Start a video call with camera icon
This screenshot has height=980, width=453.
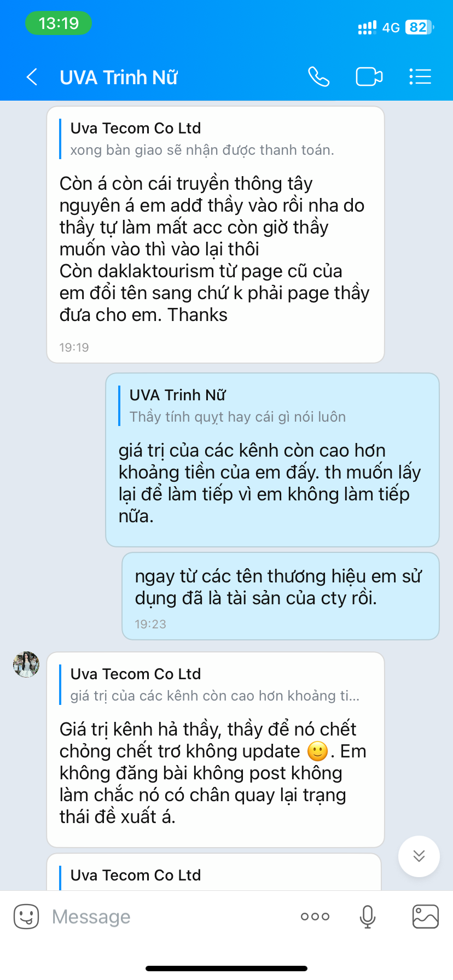tap(369, 77)
